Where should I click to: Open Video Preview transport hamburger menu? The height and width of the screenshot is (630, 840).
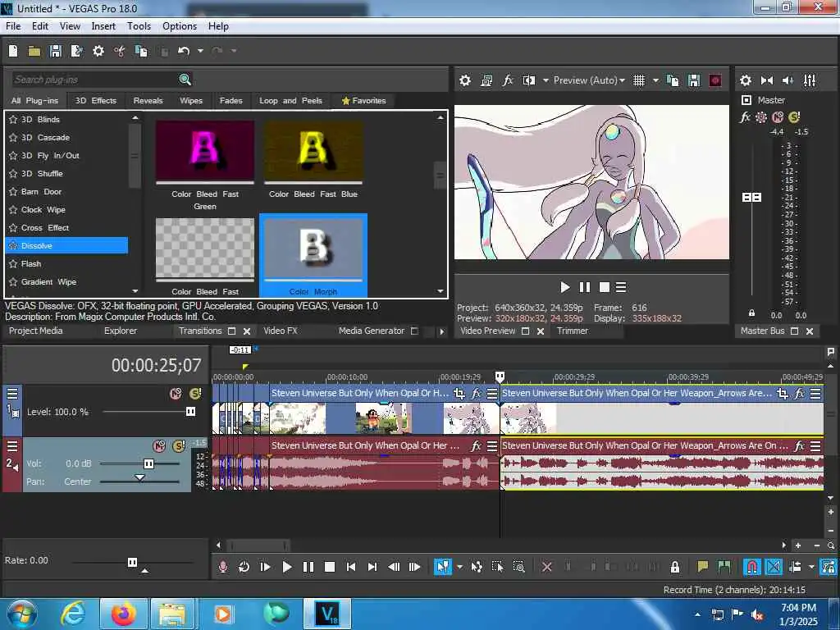point(621,287)
